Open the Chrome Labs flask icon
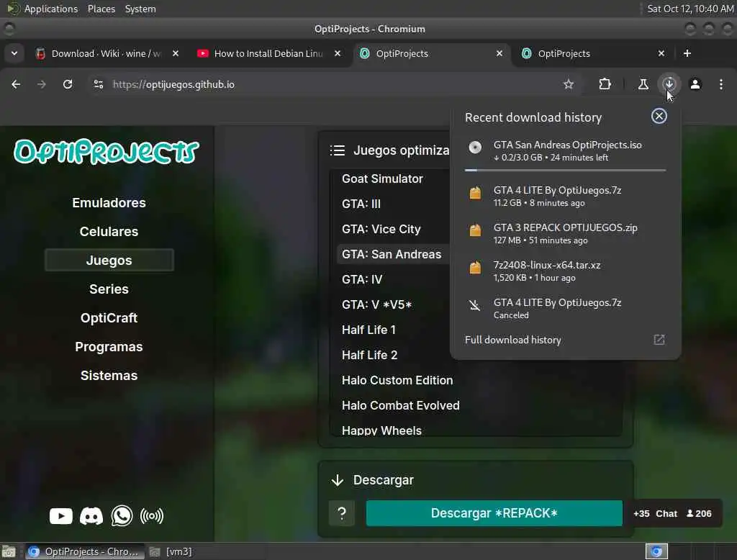The image size is (737, 560). pyautogui.click(x=643, y=84)
